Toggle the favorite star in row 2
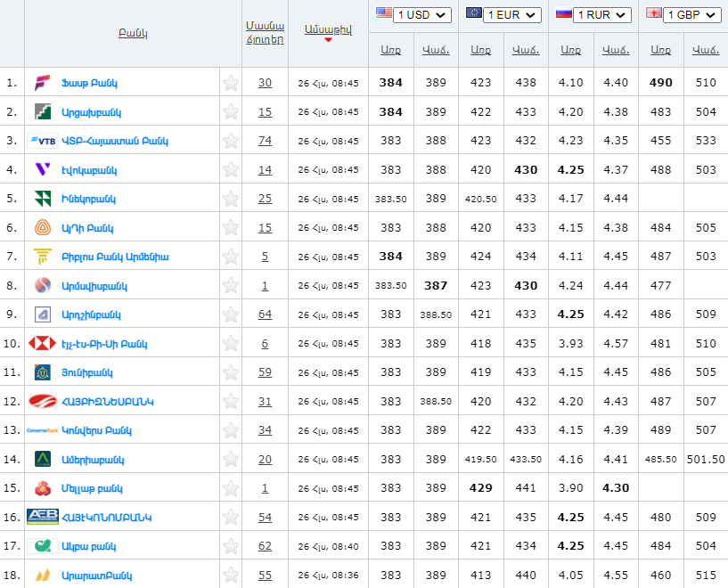The image size is (728, 588). 231,112
